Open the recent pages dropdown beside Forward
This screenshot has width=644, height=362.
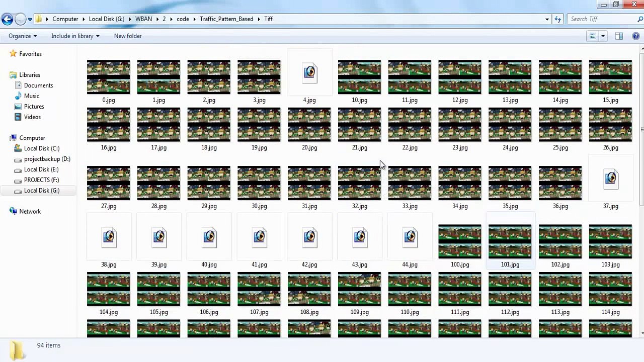(x=30, y=19)
